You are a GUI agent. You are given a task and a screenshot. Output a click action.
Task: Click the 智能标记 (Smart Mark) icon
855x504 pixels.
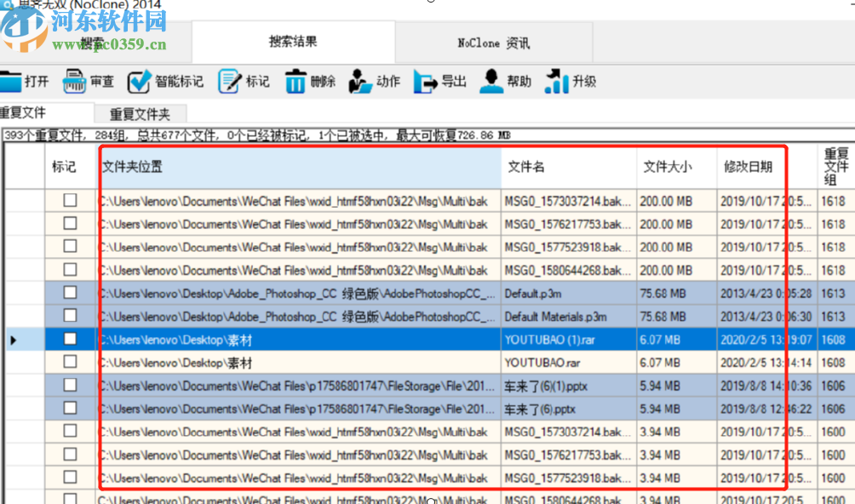tap(139, 82)
